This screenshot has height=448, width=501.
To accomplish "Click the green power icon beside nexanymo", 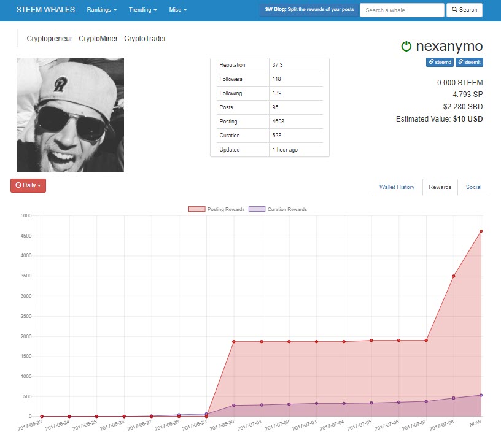I will click(406, 46).
